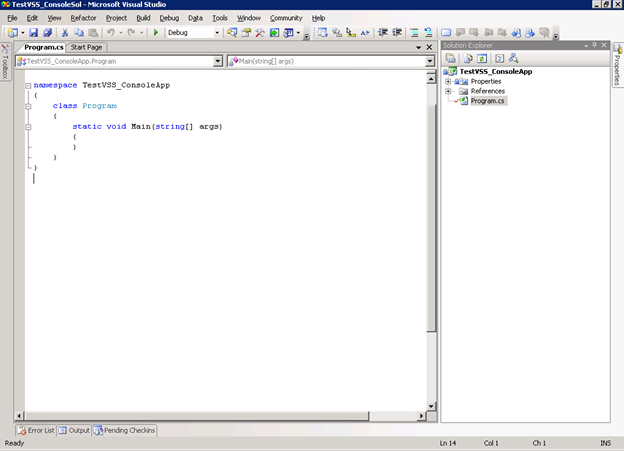Click View Code in Solution Explorer toolbar
Image resolution: width=624 pixels, height=451 pixels.
[499, 59]
